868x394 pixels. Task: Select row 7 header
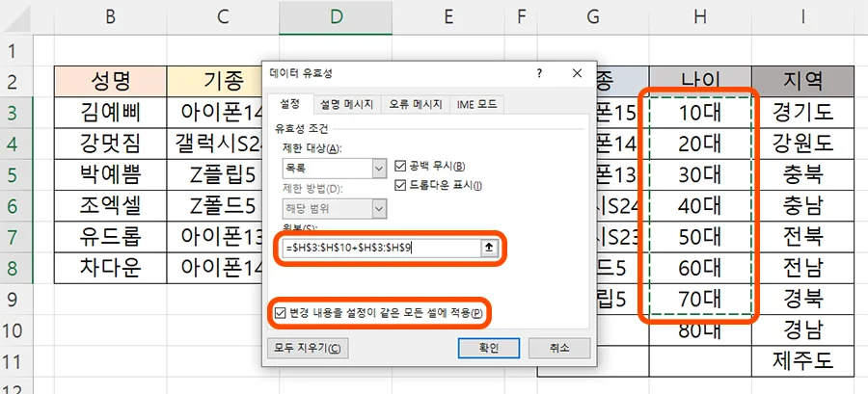16,237
